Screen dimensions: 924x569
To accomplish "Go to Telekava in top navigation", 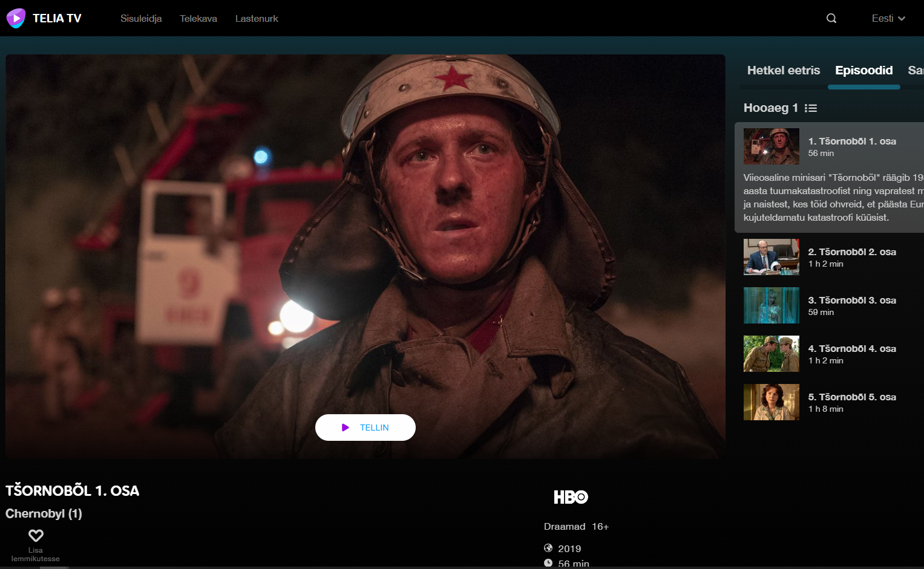I will tap(198, 18).
